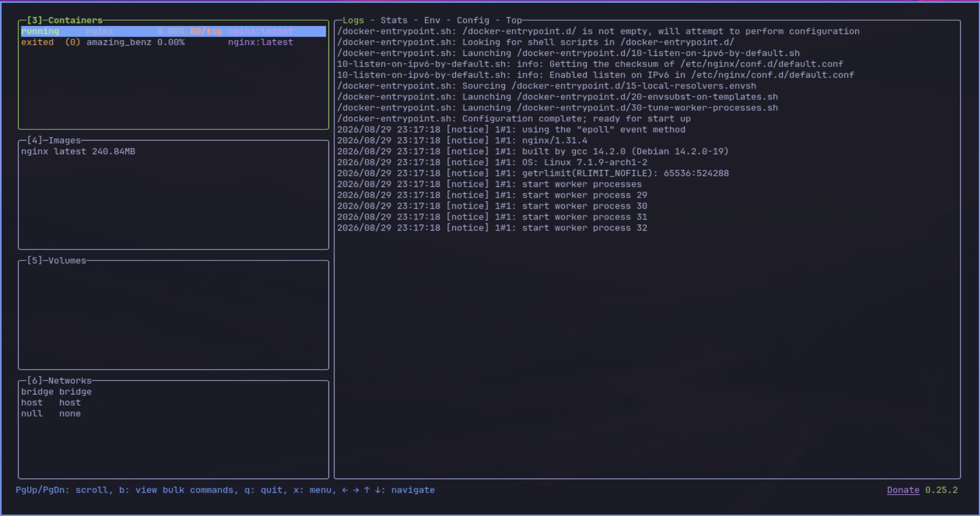The width and height of the screenshot is (980, 516).
Task: Click the 0.25.2 version label
Action: tap(941, 490)
